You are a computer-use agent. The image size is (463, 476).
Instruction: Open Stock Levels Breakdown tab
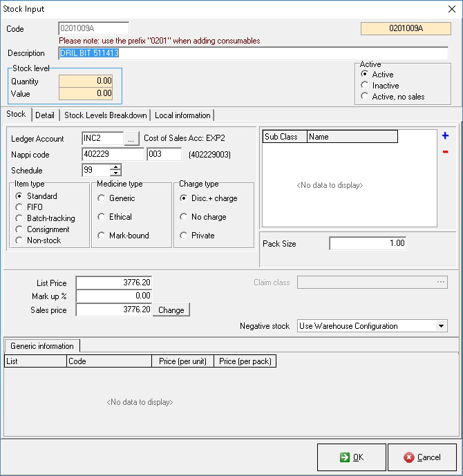coord(105,115)
